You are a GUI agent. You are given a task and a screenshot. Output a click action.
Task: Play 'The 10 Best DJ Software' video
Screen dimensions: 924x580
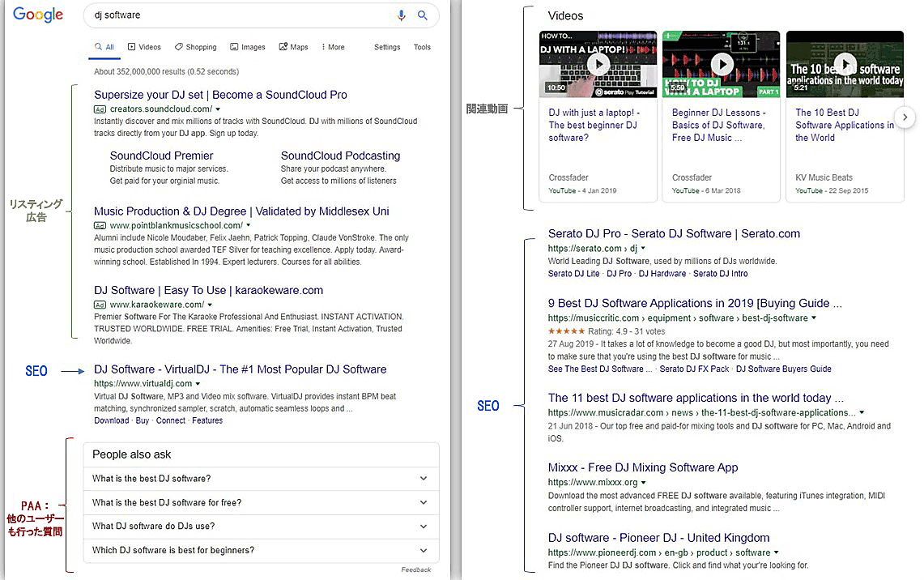click(x=845, y=64)
